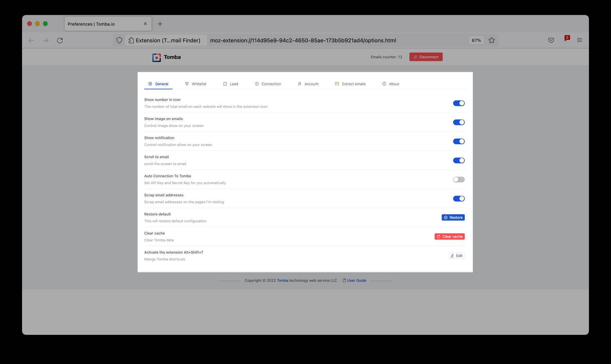
Task: Click the red Clear cache button
Action: pos(449,236)
